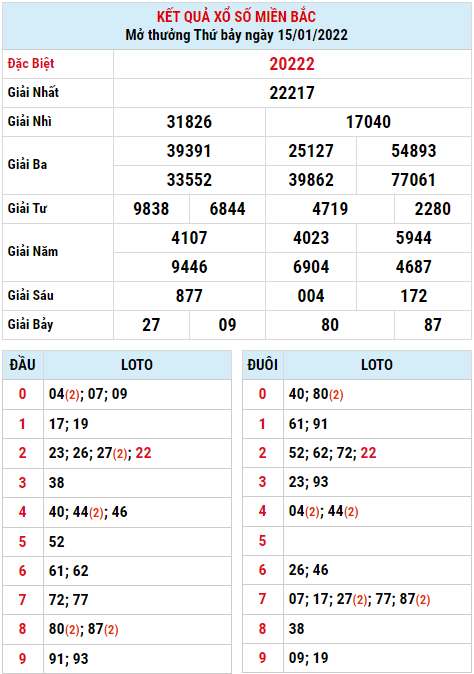
Task: Click the ĐẦU row '23; 26; 27(2); 22'
Action: point(137,453)
